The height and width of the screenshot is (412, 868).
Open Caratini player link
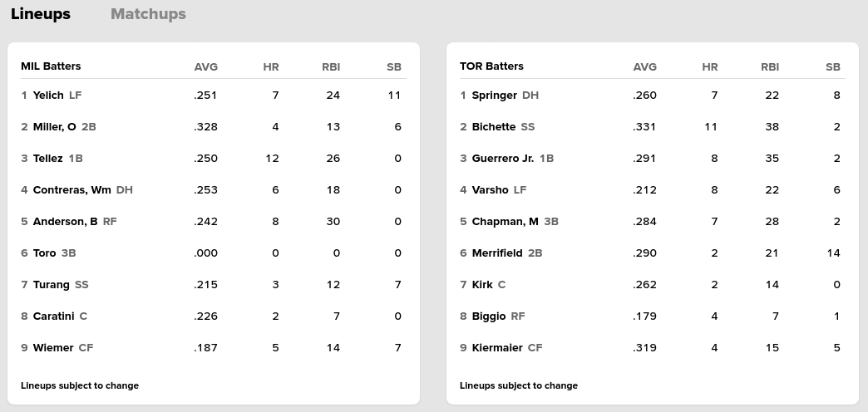coord(54,316)
